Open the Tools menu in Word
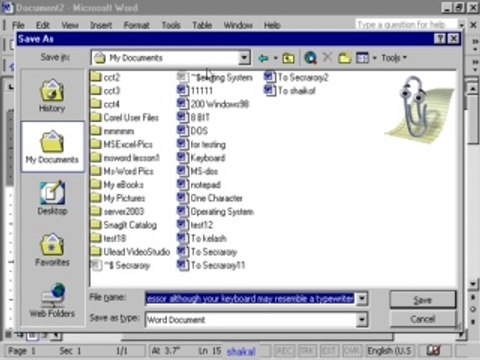Image resolution: width=480 pixels, height=360 pixels. [171, 25]
